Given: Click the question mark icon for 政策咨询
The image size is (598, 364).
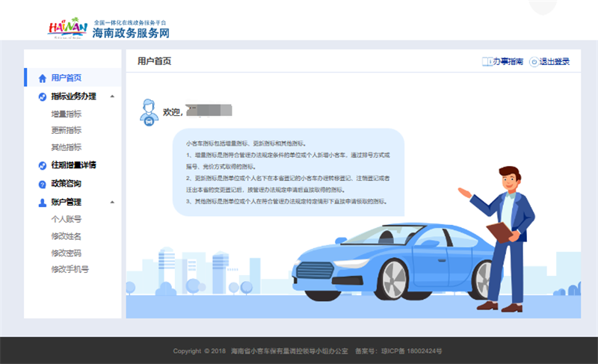Looking at the screenshot, I should [x=43, y=184].
